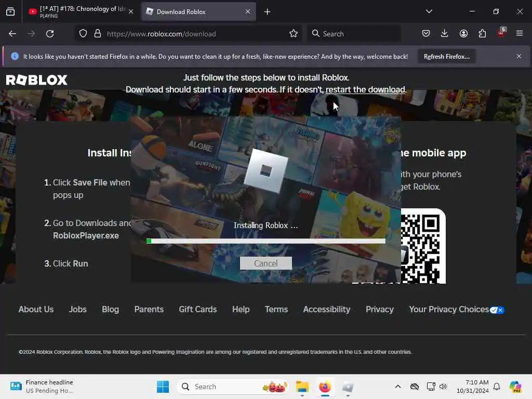
Task: Open the About Us footer link
Action: 36,310
